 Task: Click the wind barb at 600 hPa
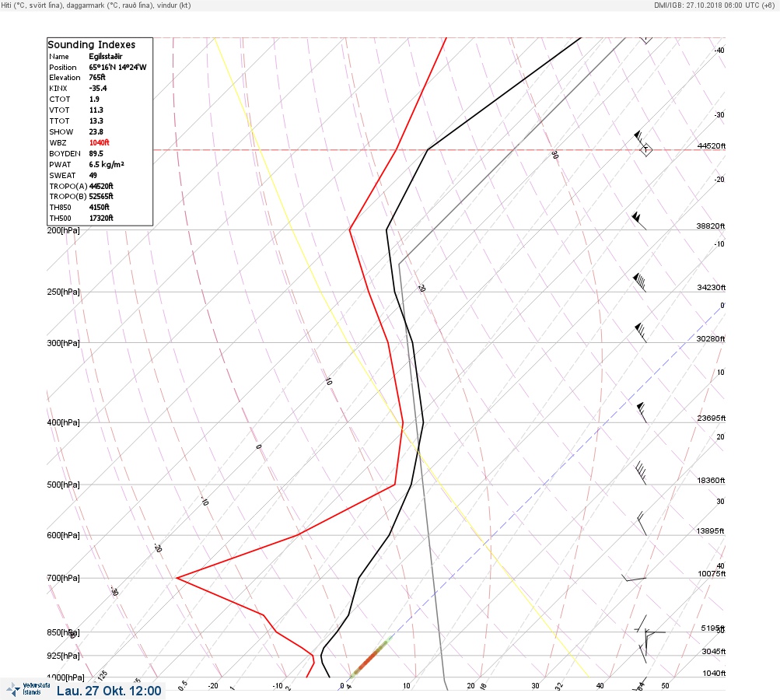click(642, 523)
